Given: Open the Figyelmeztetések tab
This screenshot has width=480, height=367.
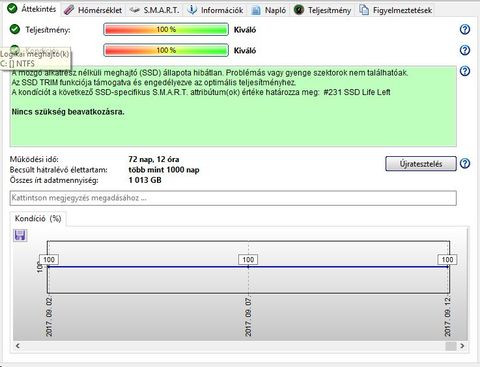Looking at the screenshot, I should pos(396,10).
